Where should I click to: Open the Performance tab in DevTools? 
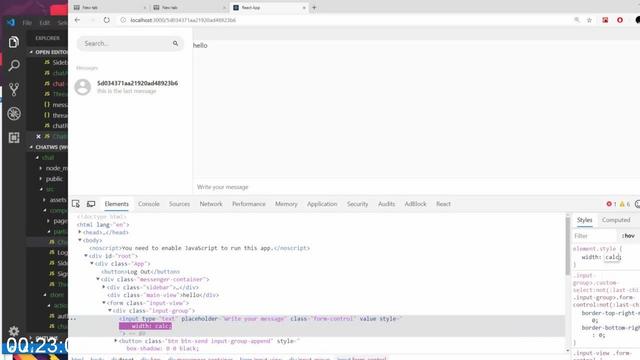(249, 204)
